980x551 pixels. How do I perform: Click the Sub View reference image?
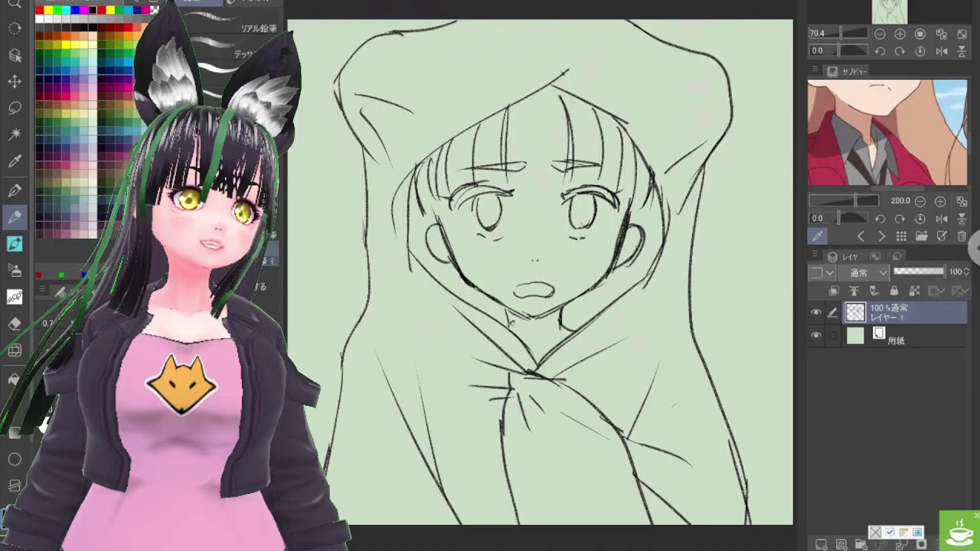(887, 132)
